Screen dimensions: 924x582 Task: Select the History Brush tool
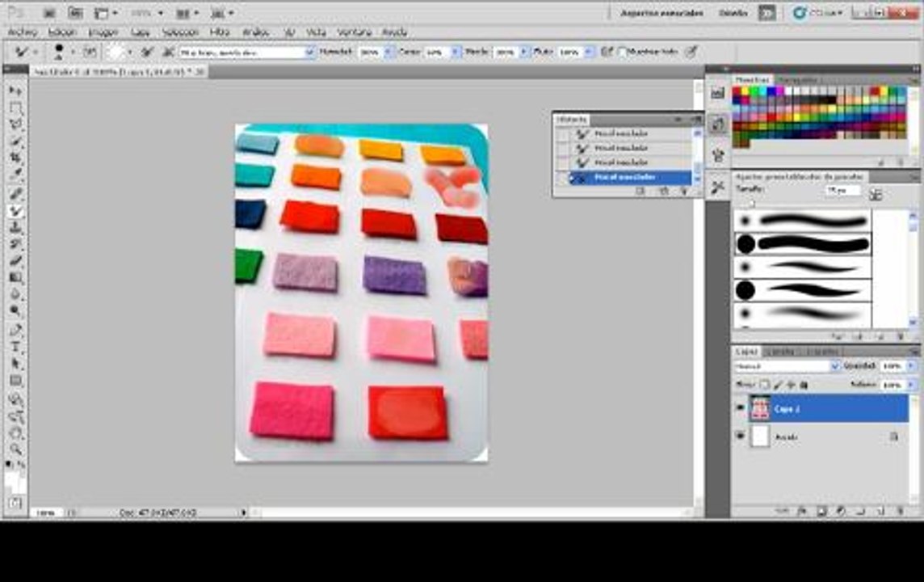click(16, 244)
